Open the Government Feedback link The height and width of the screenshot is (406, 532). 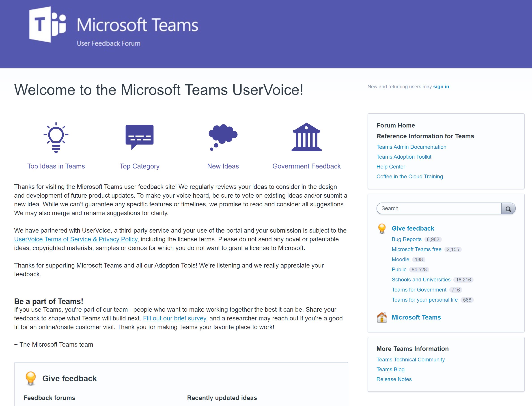pos(307,166)
